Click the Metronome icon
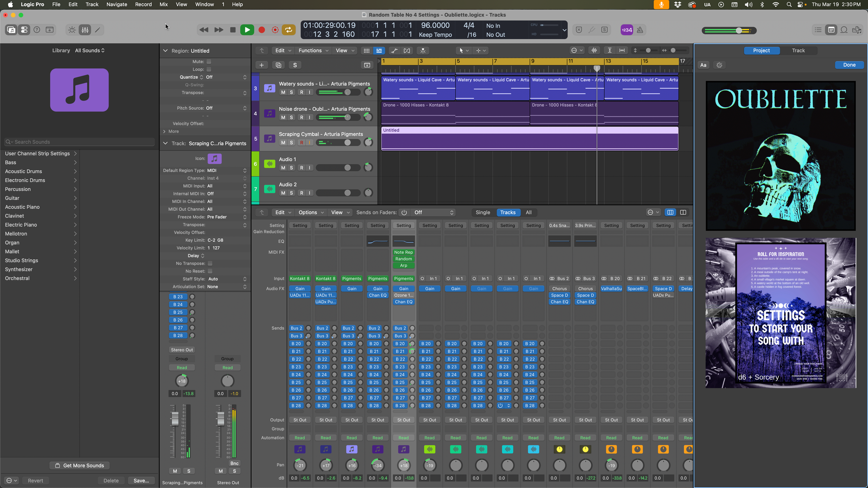This screenshot has width=868, height=488. [x=640, y=30]
